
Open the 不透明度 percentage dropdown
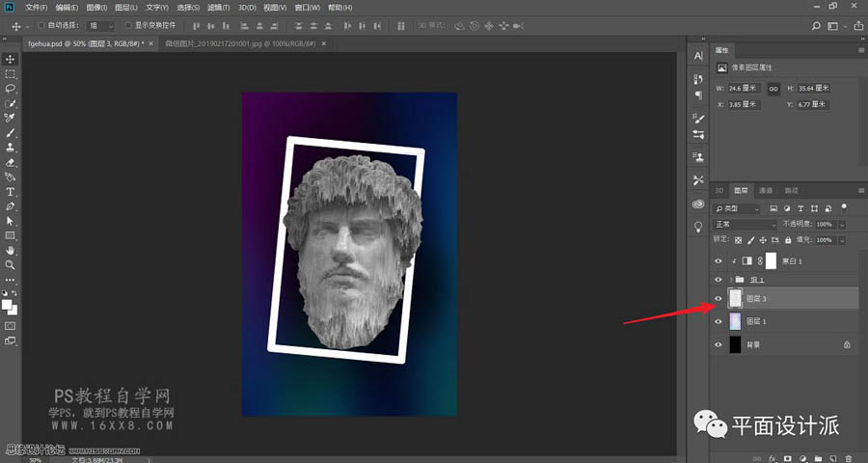[841, 225]
